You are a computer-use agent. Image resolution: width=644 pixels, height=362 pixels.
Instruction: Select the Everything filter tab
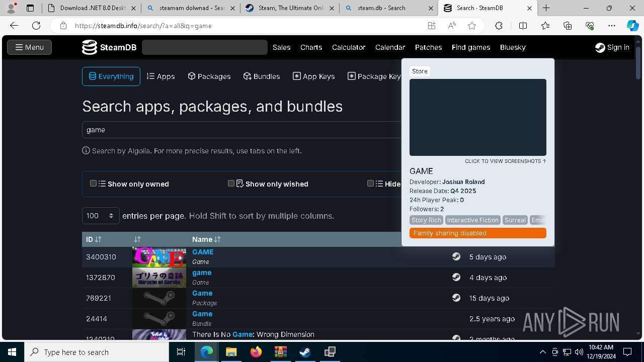pyautogui.click(x=111, y=76)
